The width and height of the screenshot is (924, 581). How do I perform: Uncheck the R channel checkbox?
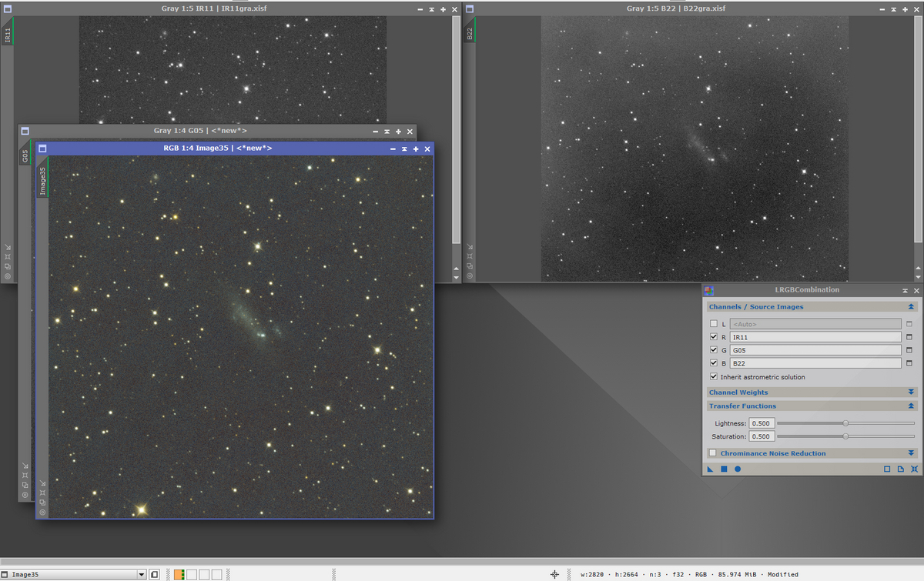point(713,337)
